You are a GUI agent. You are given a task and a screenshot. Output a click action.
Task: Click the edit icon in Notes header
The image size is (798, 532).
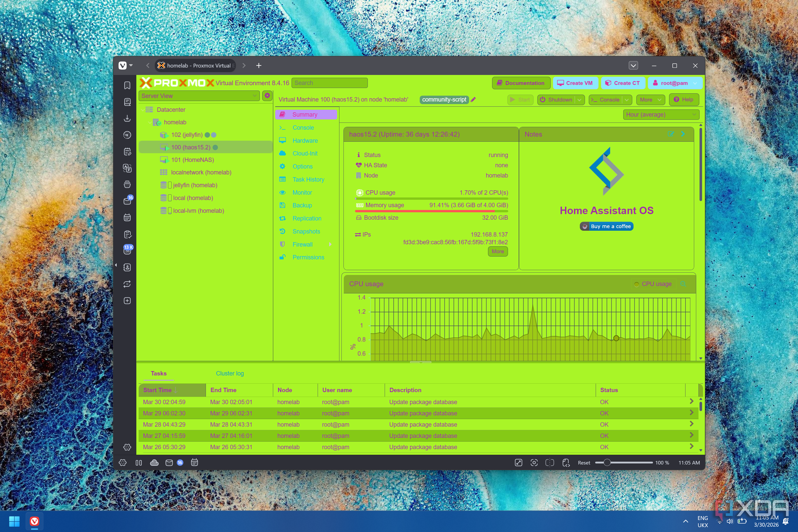[x=670, y=134]
